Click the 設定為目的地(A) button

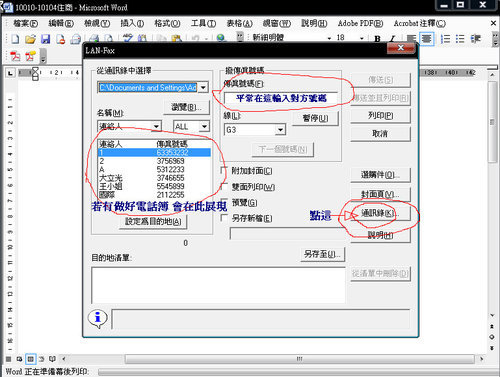[153, 221]
